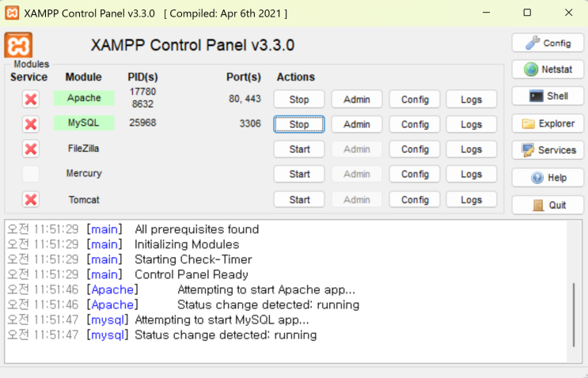
Task: Open MySQL Config menu
Action: click(415, 124)
